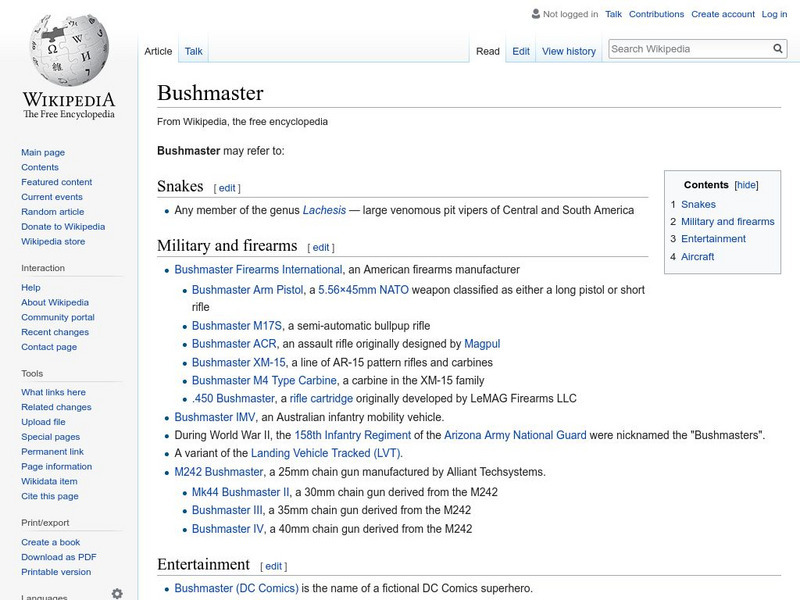Copy Permanent link
800x600 pixels.
pyautogui.click(x=52, y=452)
